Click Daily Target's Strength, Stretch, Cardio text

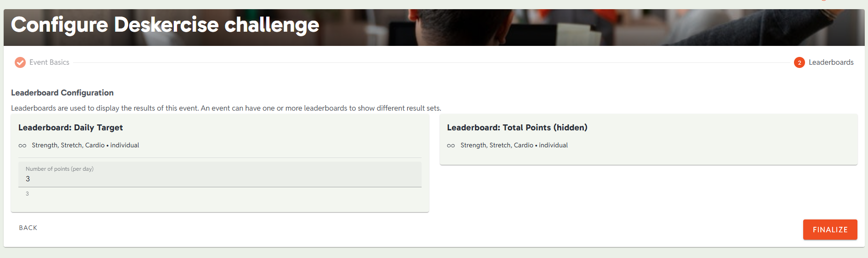[68, 145]
